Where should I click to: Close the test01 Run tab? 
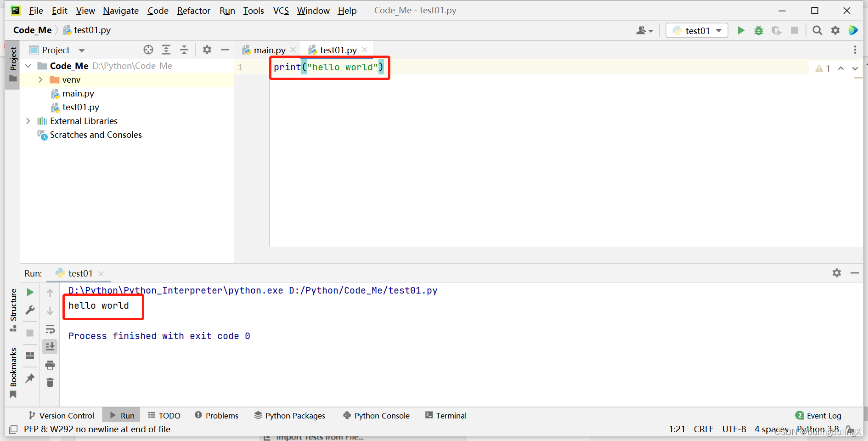(x=101, y=273)
